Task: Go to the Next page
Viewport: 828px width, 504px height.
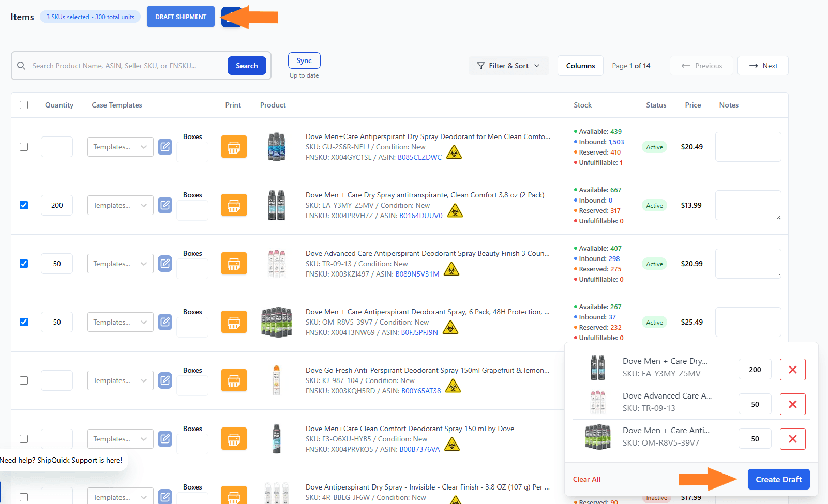Action: (x=762, y=66)
